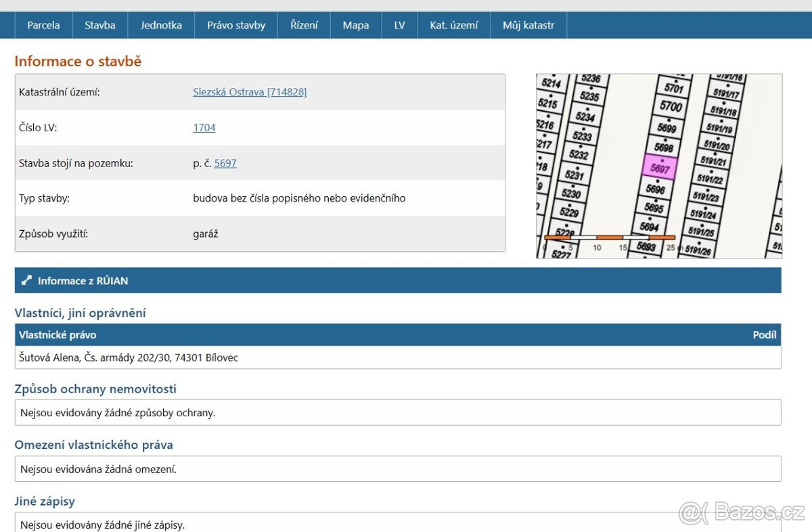Viewport: 812px width, 532px height.
Task: Select the Právo stavby menu item
Action: coord(235,24)
